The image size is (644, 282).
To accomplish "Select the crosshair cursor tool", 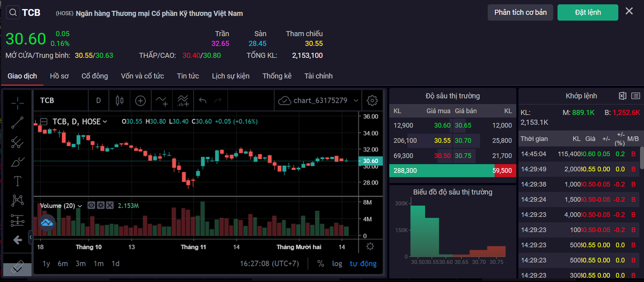I will point(17,102).
